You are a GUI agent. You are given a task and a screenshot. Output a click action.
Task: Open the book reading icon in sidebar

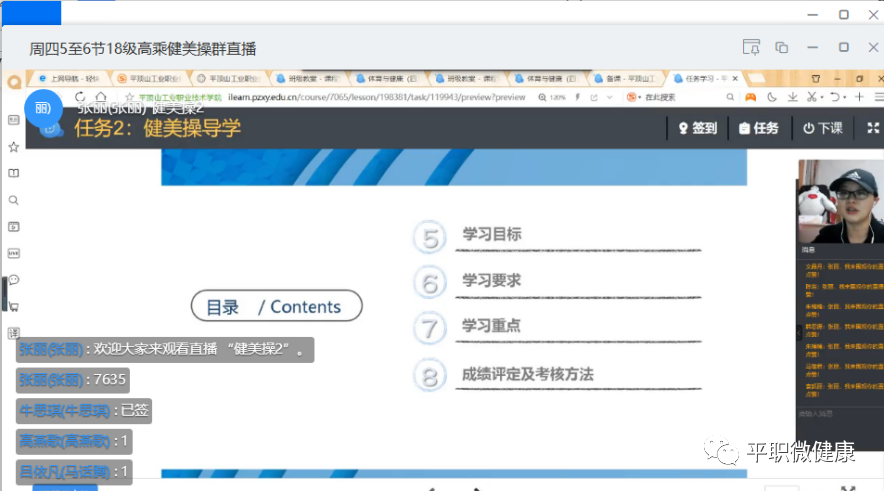pos(14,173)
